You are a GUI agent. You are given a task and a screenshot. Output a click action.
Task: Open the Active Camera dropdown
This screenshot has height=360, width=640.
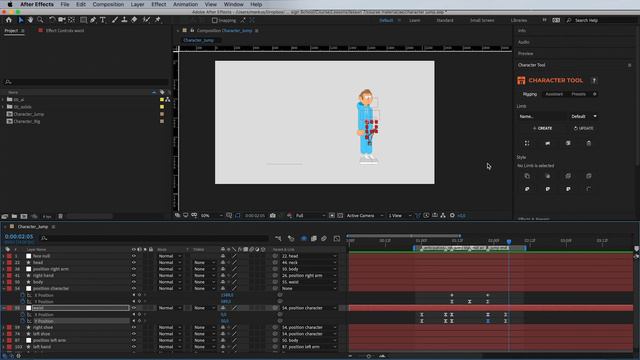[364, 216]
